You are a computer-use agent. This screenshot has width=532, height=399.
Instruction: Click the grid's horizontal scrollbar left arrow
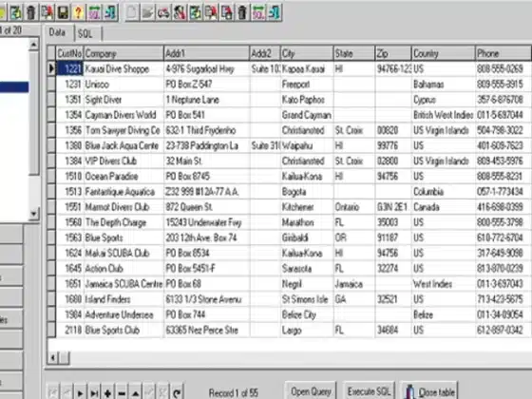tap(52, 357)
